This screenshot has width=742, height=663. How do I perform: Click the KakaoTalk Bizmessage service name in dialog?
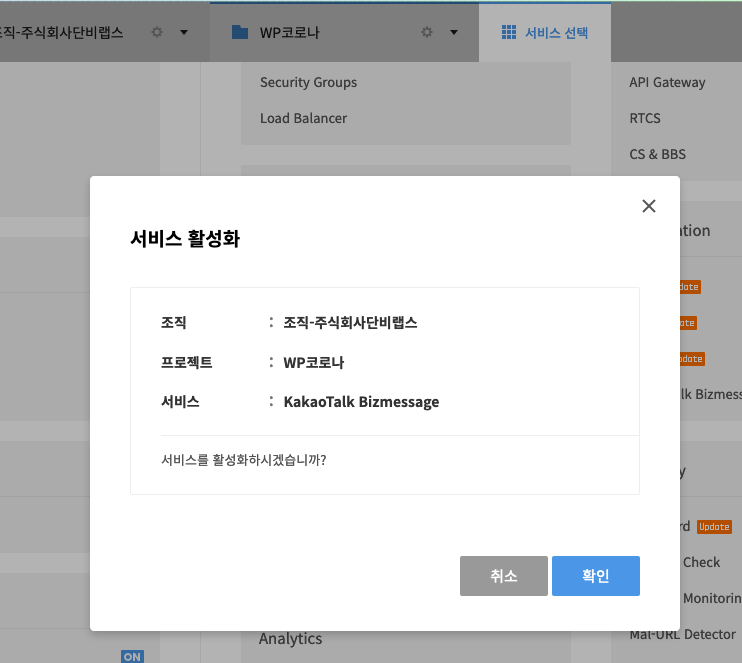361,402
